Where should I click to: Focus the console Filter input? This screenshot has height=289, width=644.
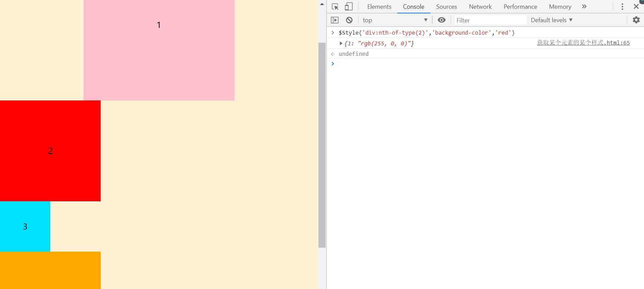490,20
